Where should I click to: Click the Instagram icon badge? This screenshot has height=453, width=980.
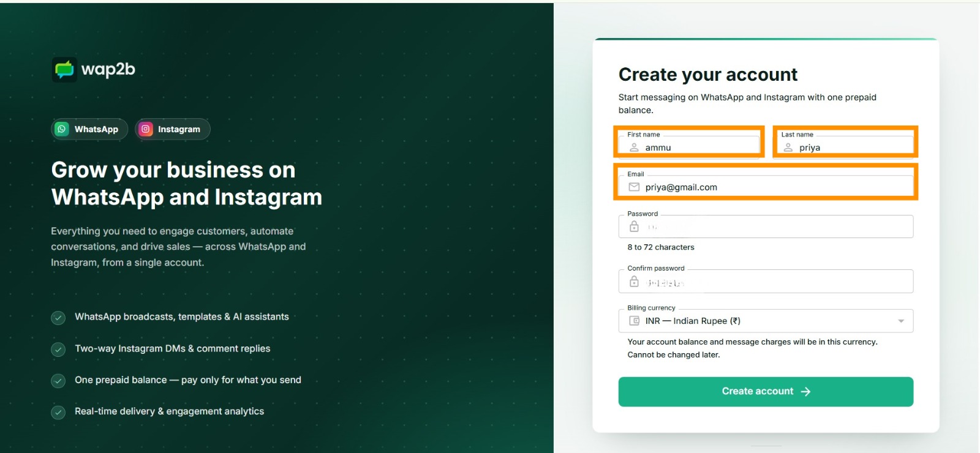pos(145,129)
